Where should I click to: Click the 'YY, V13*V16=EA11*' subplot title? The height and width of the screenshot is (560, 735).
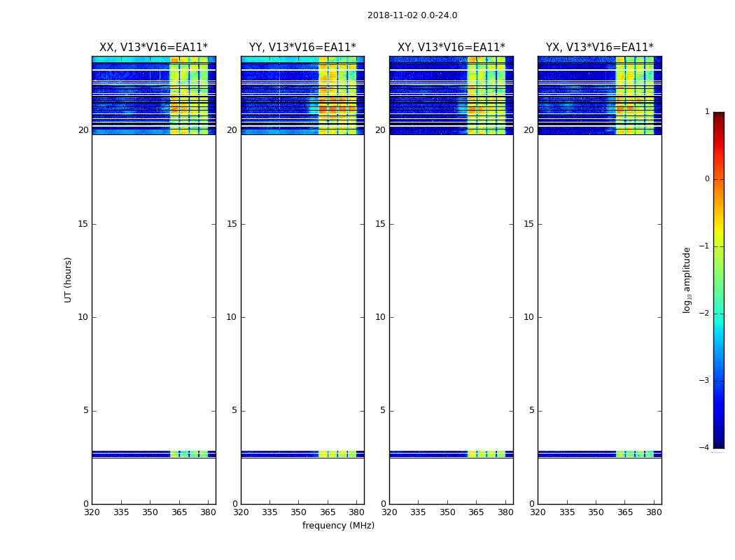coord(302,48)
